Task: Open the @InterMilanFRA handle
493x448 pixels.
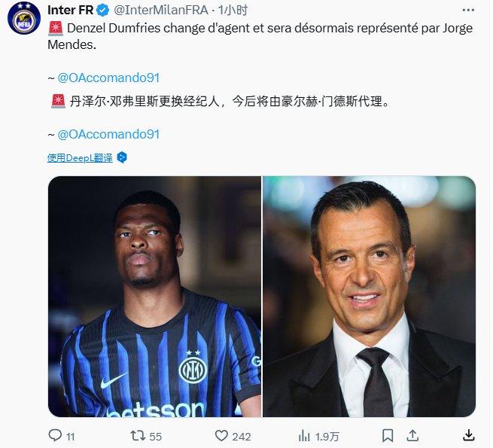Action: (161, 11)
